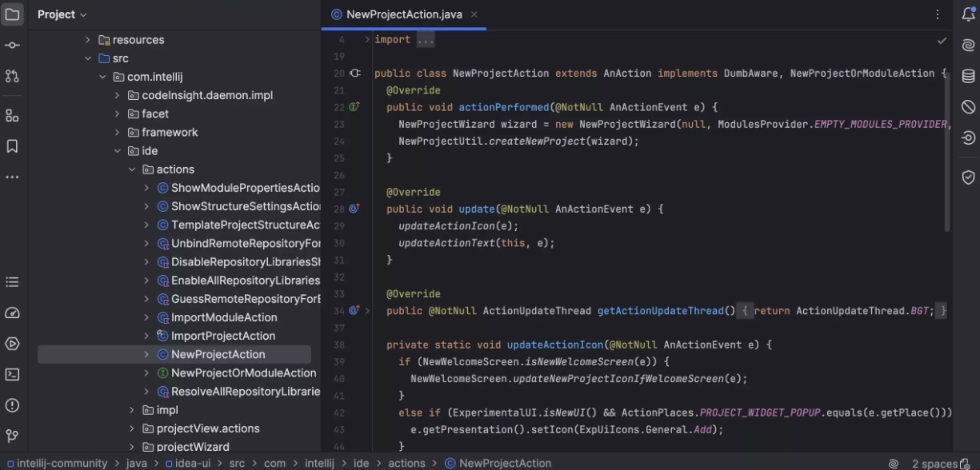Open the Terminal tool window

[12, 374]
